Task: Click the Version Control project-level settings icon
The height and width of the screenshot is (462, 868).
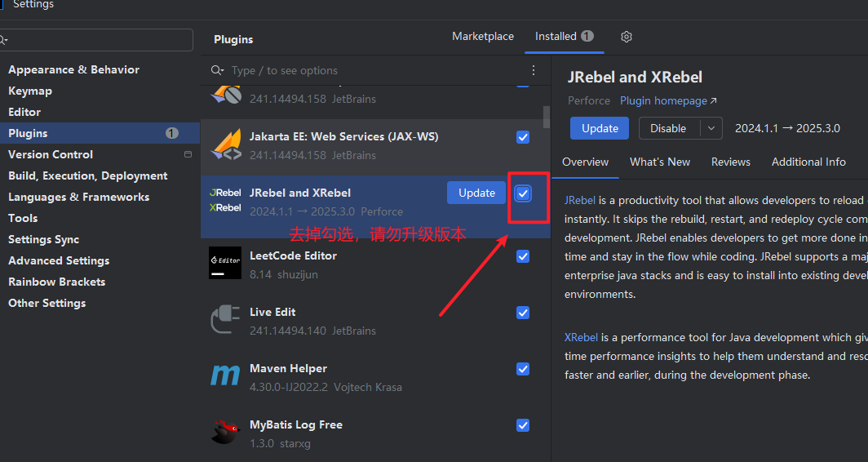Action: [x=188, y=154]
